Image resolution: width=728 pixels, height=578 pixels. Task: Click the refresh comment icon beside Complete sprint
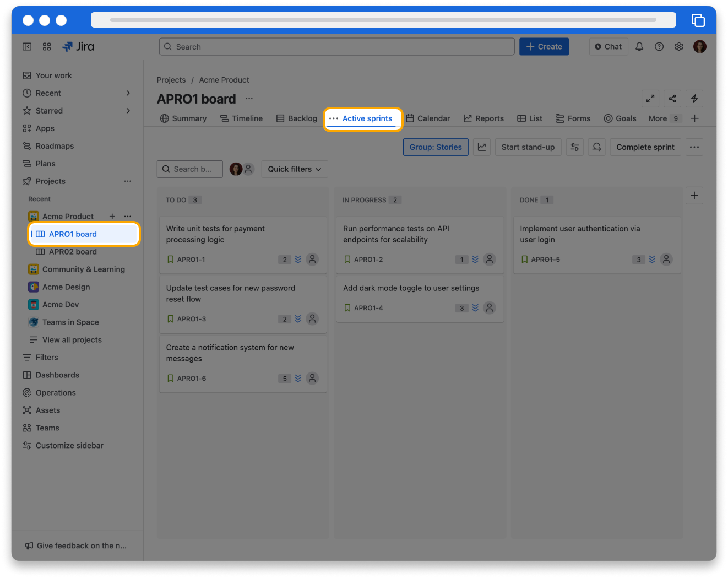[597, 147]
